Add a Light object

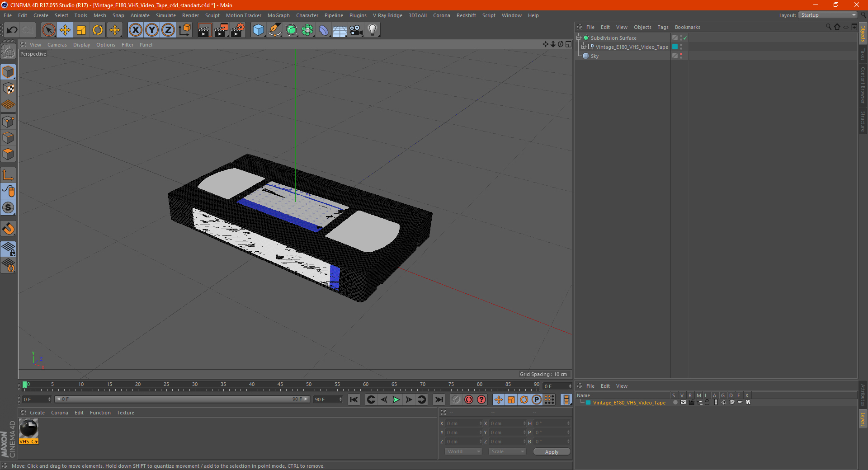pos(373,30)
